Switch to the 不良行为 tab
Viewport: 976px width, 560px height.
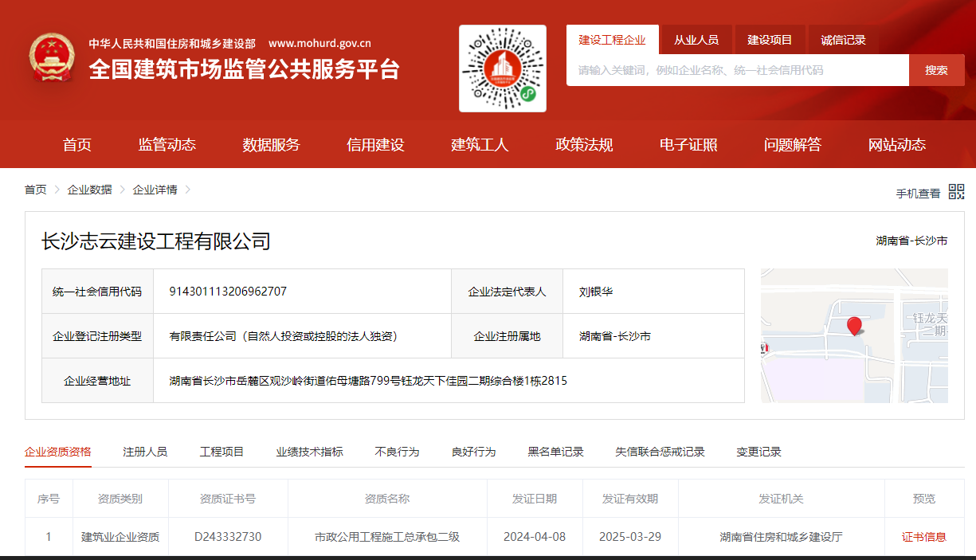click(397, 452)
